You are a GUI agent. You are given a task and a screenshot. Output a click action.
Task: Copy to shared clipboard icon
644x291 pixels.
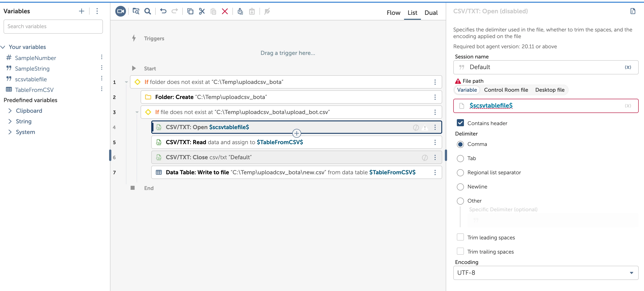coord(240,11)
